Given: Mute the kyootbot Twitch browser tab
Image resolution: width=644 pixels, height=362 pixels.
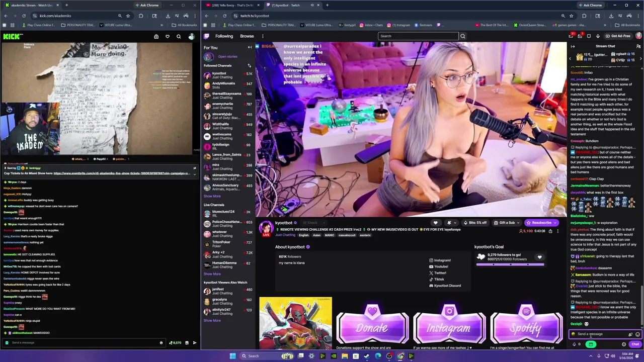Looking at the screenshot, I should pyautogui.click(x=312, y=5).
